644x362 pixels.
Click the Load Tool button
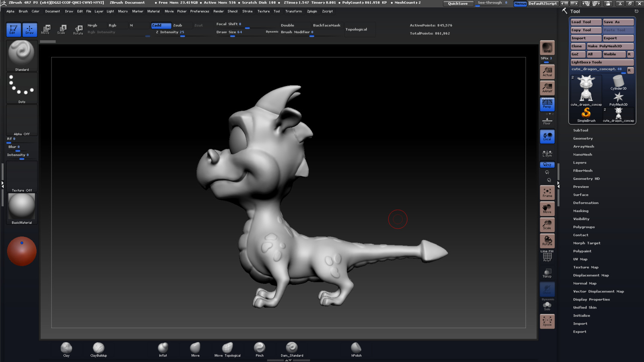click(586, 22)
